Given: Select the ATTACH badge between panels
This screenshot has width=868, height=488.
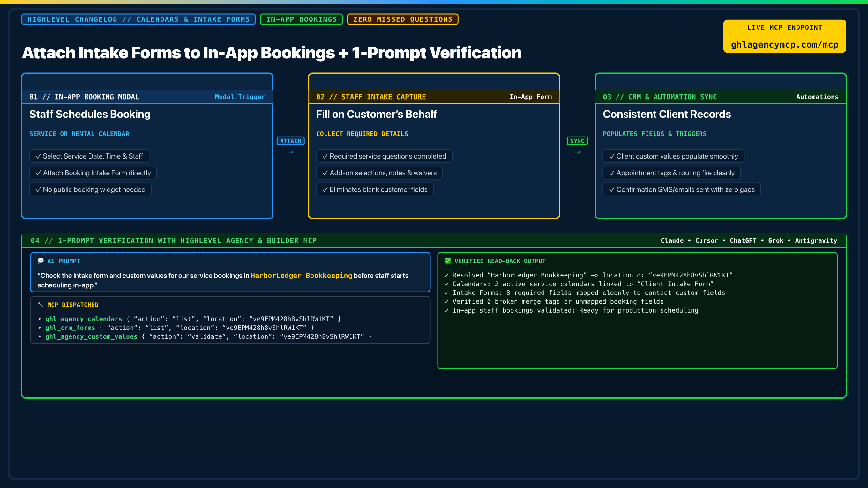Looking at the screenshot, I should 290,141.
